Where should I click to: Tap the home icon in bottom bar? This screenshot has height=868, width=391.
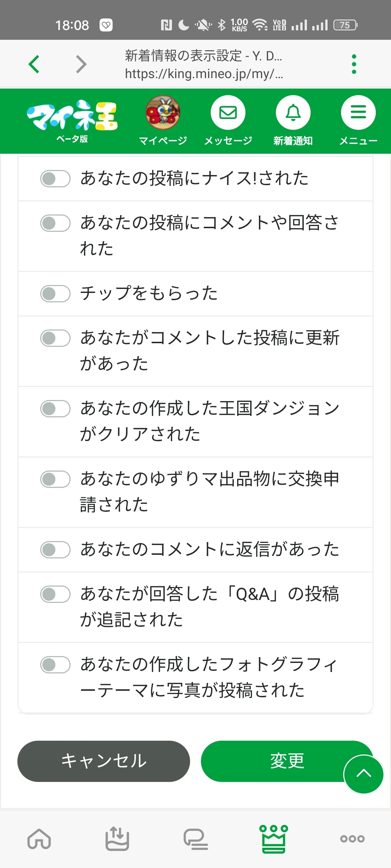click(39, 839)
